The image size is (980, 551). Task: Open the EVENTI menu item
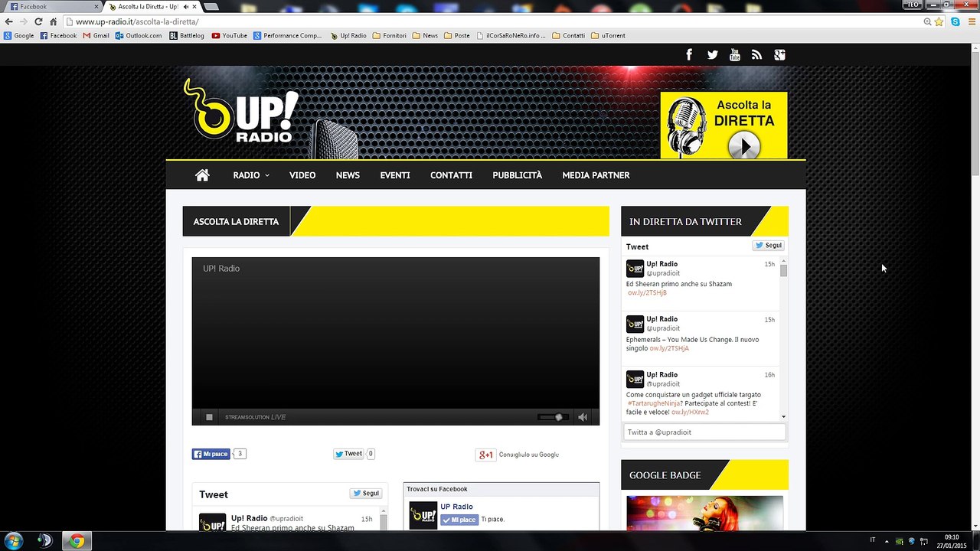(x=395, y=175)
